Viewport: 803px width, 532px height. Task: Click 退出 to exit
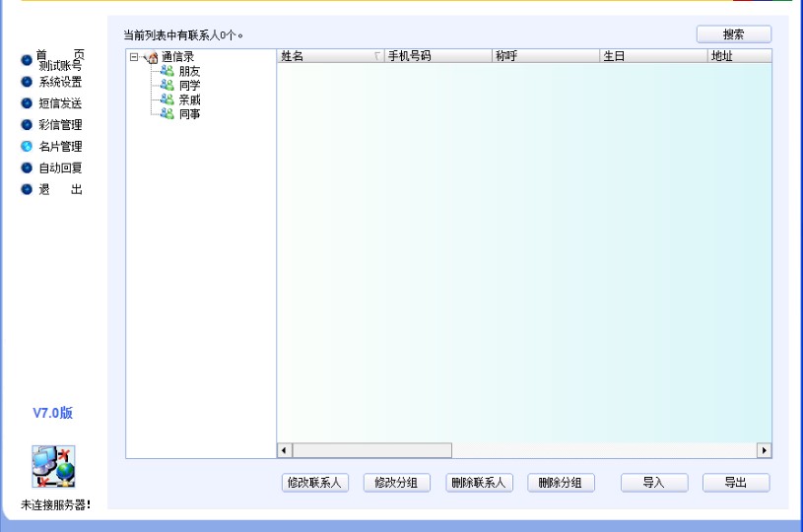pos(60,189)
